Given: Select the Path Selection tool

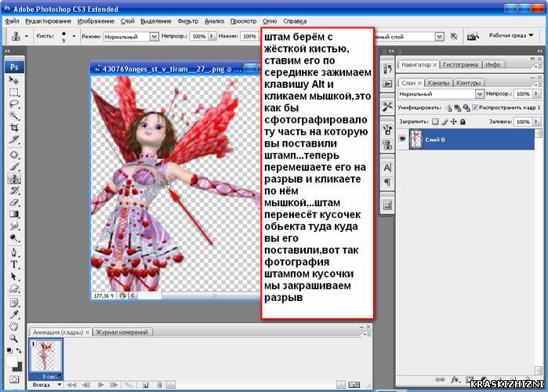Looking at the screenshot, I should point(14,276).
